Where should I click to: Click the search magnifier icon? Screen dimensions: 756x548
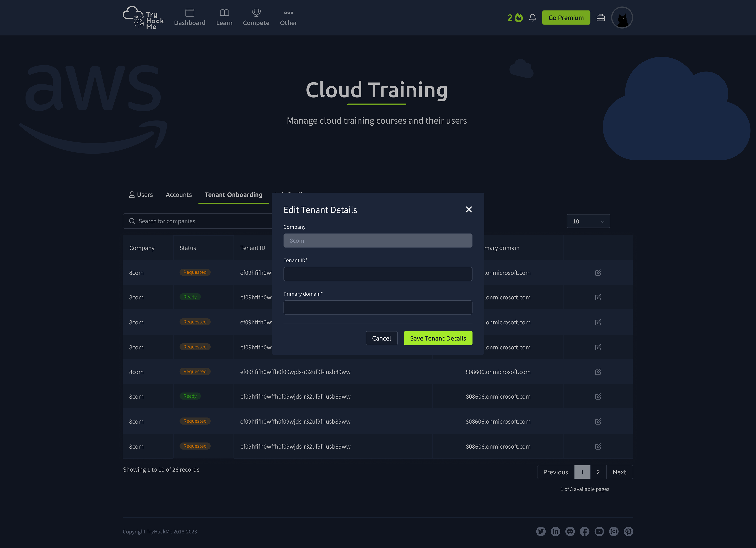[x=132, y=221]
